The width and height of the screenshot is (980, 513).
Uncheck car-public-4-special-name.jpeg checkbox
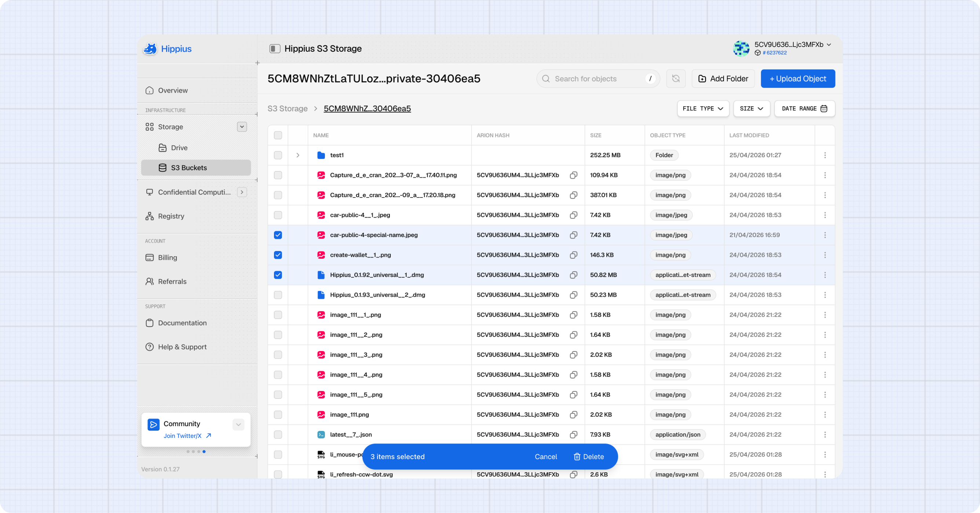278,235
